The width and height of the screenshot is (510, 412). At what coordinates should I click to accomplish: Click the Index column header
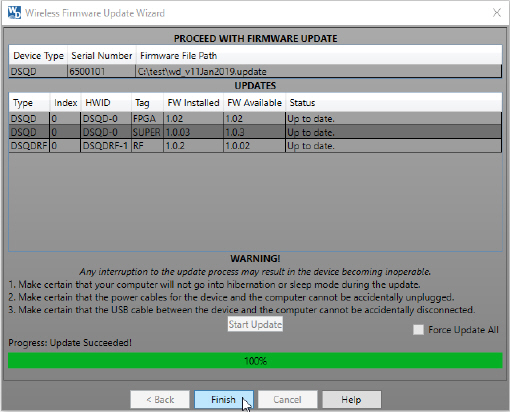(65, 102)
